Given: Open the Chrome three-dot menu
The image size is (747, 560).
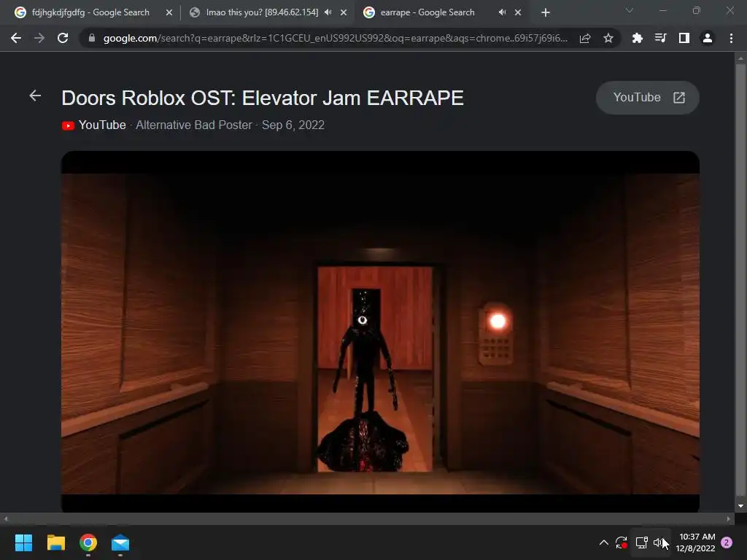Looking at the screenshot, I should pyautogui.click(x=731, y=38).
